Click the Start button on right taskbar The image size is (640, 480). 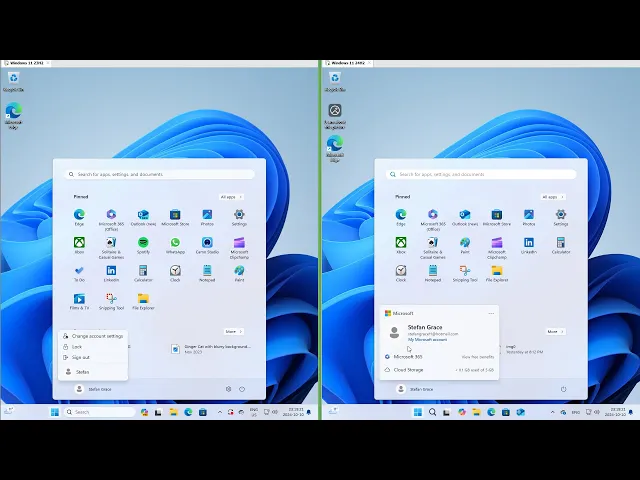pyautogui.click(x=418, y=412)
